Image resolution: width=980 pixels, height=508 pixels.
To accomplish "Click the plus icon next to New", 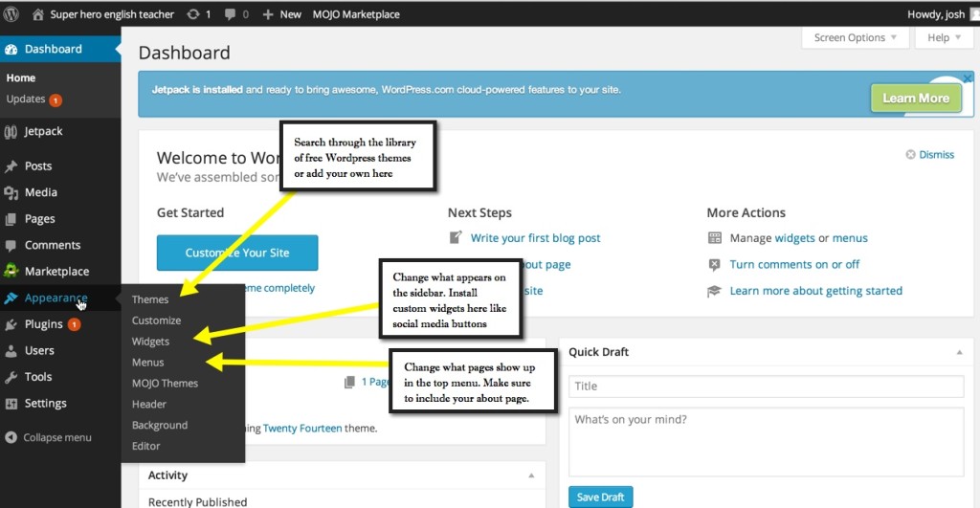I will 268,13.
